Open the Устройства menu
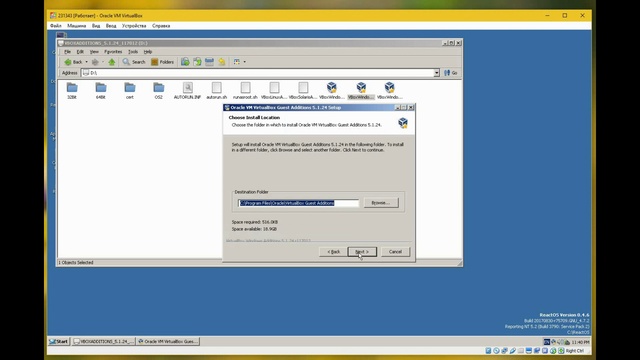The width and height of the screenshot is (640, 360). [134, 26]
